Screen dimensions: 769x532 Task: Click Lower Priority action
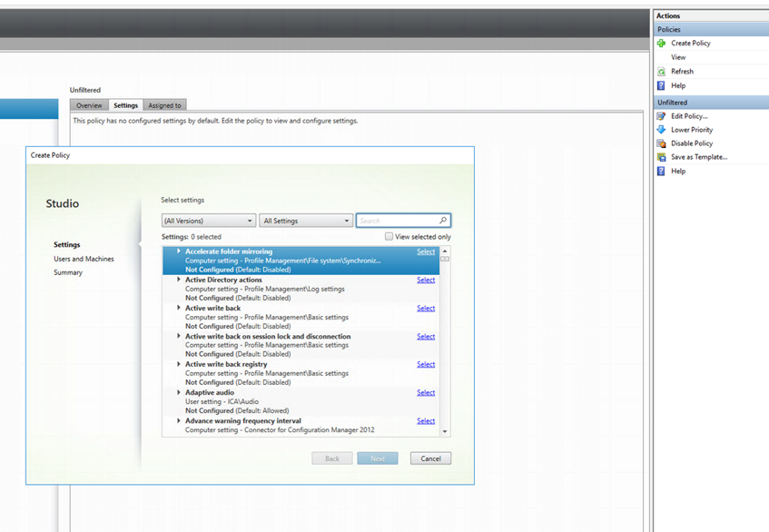click(x=692, y=130)
